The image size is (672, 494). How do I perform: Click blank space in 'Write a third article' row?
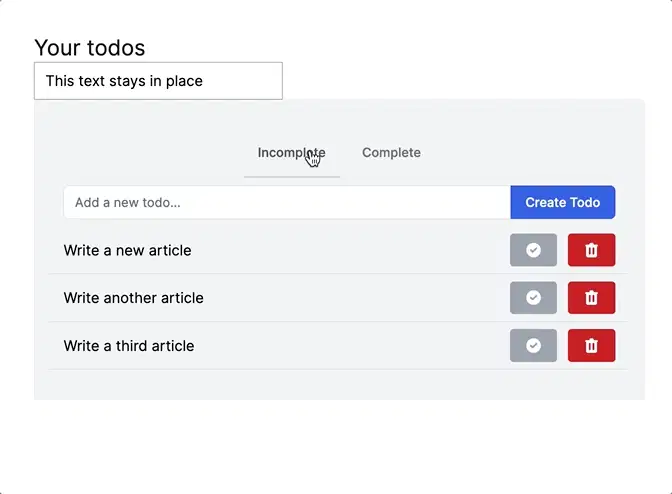tap(350, 346)
